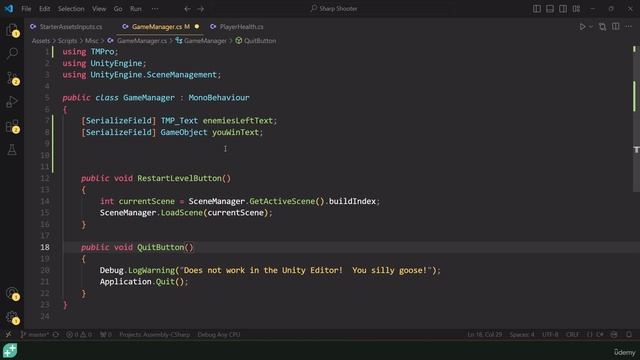Click the Application.Quit() line of code

click(x=144, y=282)
